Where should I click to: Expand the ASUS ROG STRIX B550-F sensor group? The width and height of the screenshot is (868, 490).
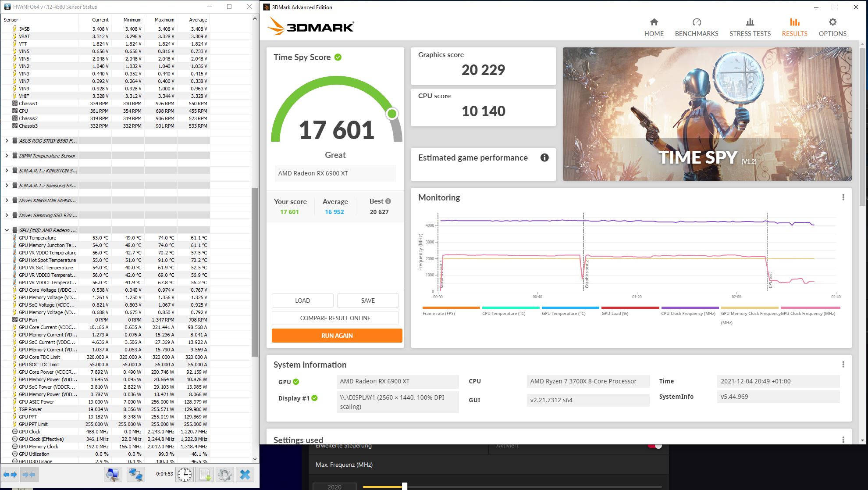coord(7,141)
